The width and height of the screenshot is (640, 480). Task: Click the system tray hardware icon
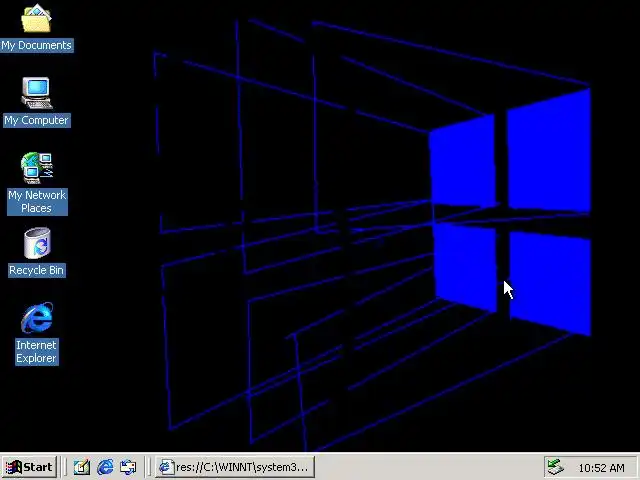556,467
